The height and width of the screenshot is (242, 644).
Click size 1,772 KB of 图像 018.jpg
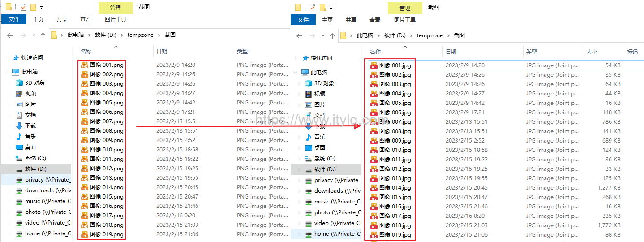click(609, 225)
